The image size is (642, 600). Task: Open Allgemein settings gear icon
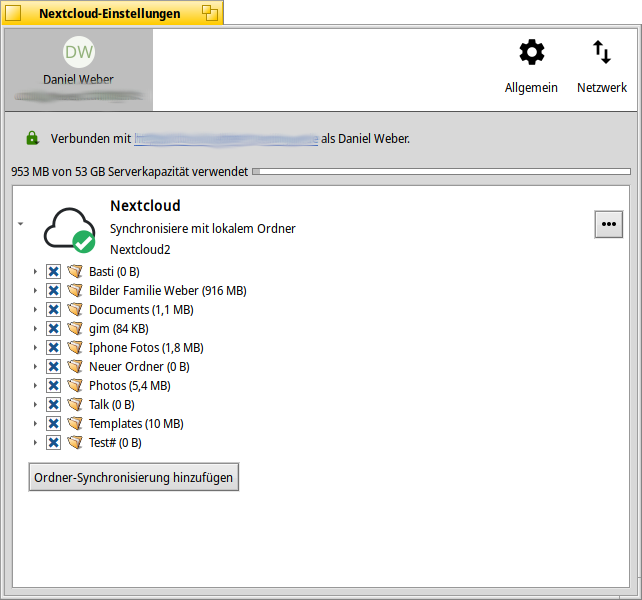pos(531,53)
